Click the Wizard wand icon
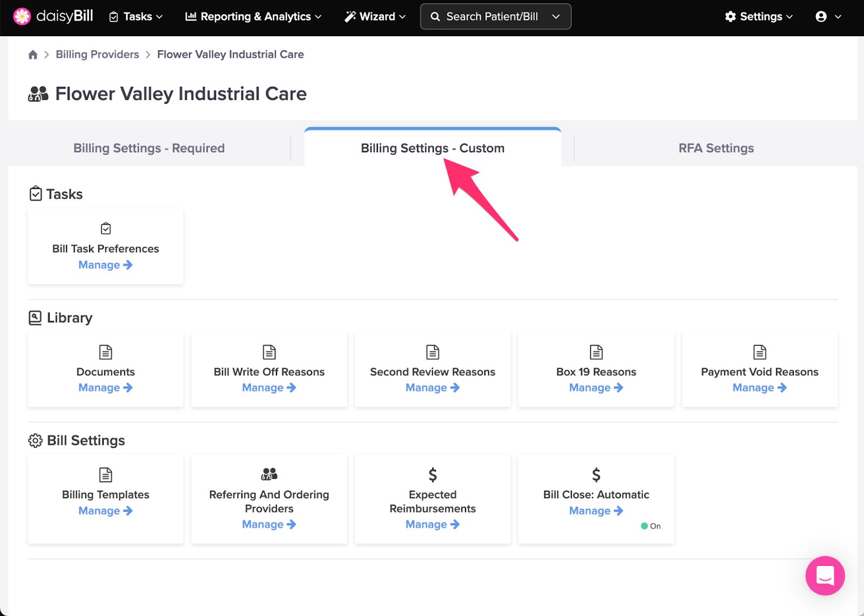Image resolution: width=864 pixels, height=616 pixels. pos(350,17)
